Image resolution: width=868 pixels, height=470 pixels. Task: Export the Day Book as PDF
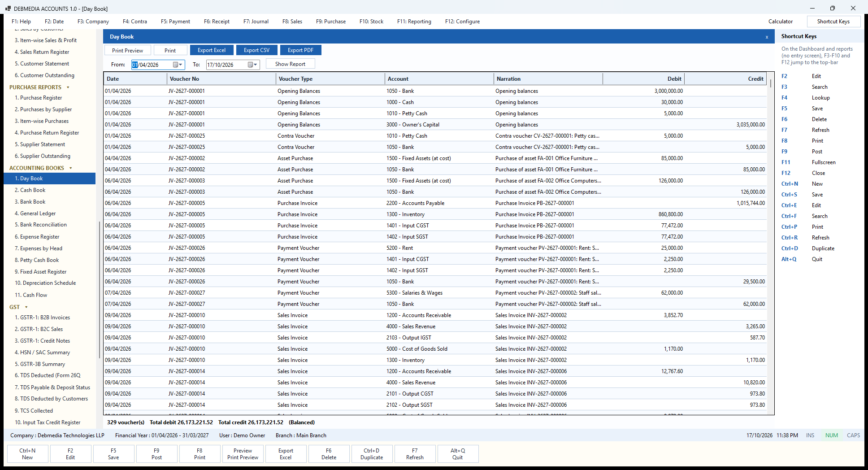pyautogui.click(x=301, y=50)
